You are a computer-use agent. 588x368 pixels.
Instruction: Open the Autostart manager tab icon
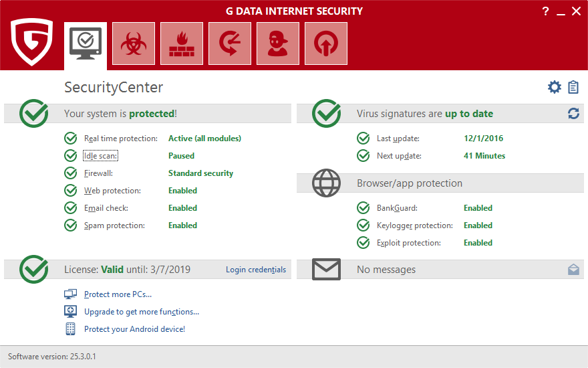326,43
